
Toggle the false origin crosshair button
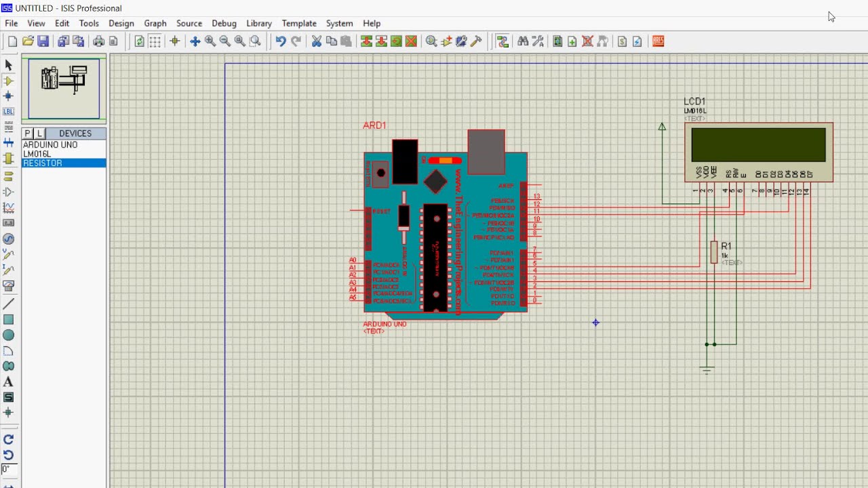coord(174,41)
